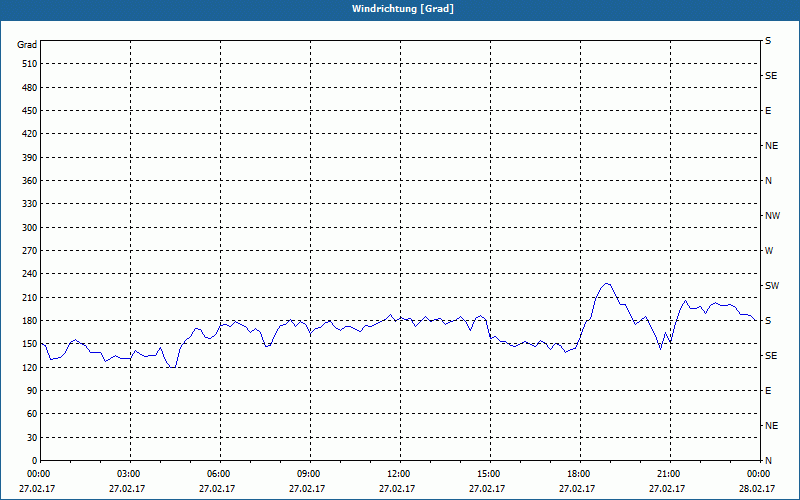Click the SW compass label on right axis
800x500 pixels.
pos(772,286)
